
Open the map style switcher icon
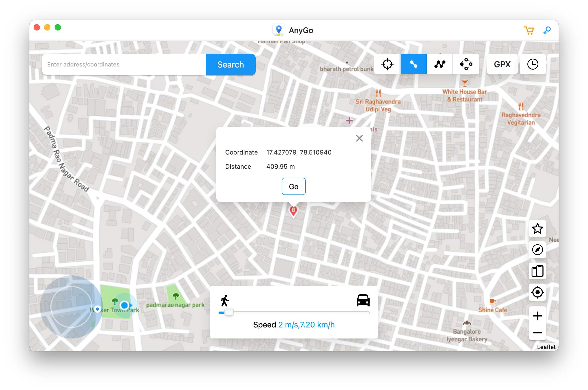[x=538, y=271]
